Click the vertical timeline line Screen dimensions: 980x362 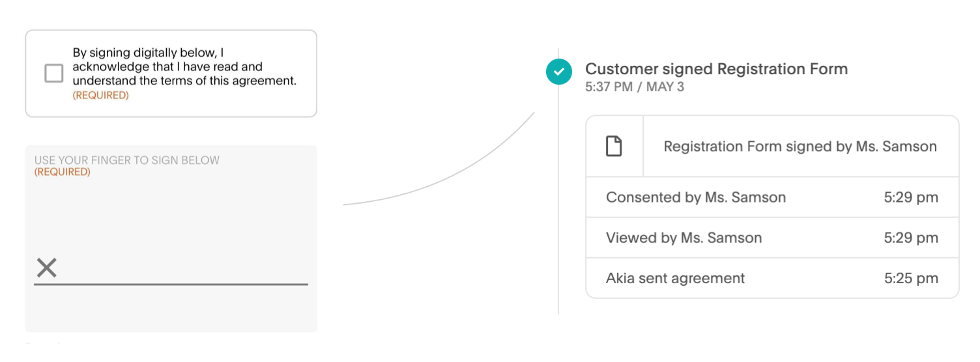[x=558, y=195]
